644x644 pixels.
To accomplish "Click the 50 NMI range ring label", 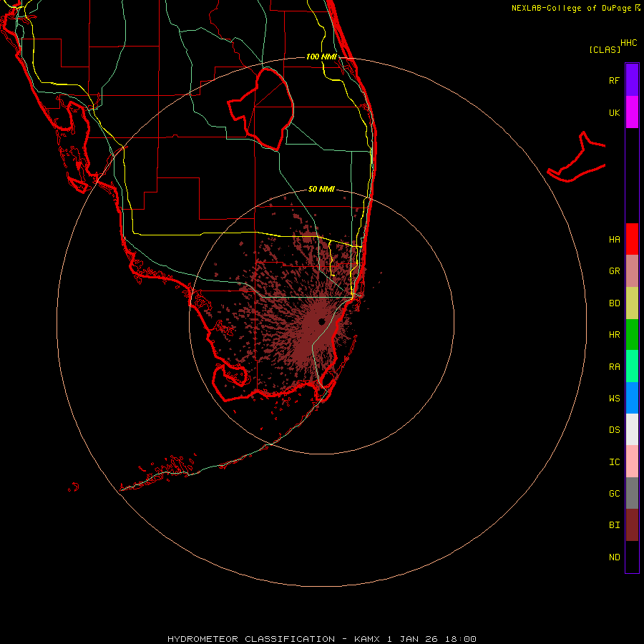I will pyautogui.click(x=321, y=189).
